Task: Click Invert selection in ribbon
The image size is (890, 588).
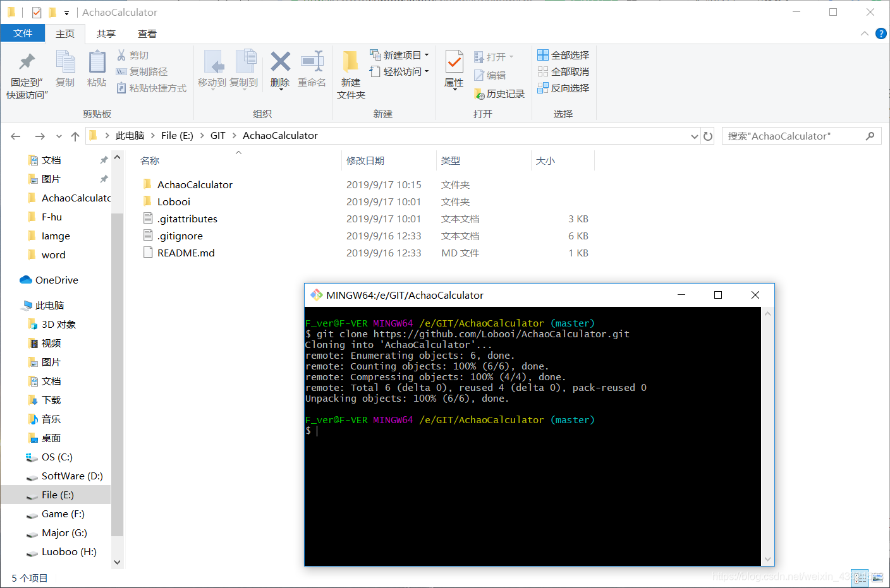Action: (563, 88)
